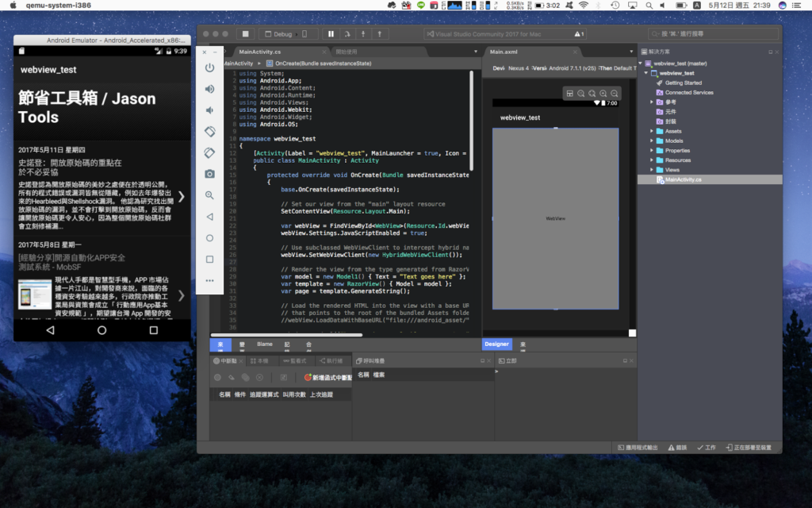Screen dimensions: 812x508
Task: Select the emulator zoom magnifier tool
Action: pyautogui.click(x=209, y=195)
